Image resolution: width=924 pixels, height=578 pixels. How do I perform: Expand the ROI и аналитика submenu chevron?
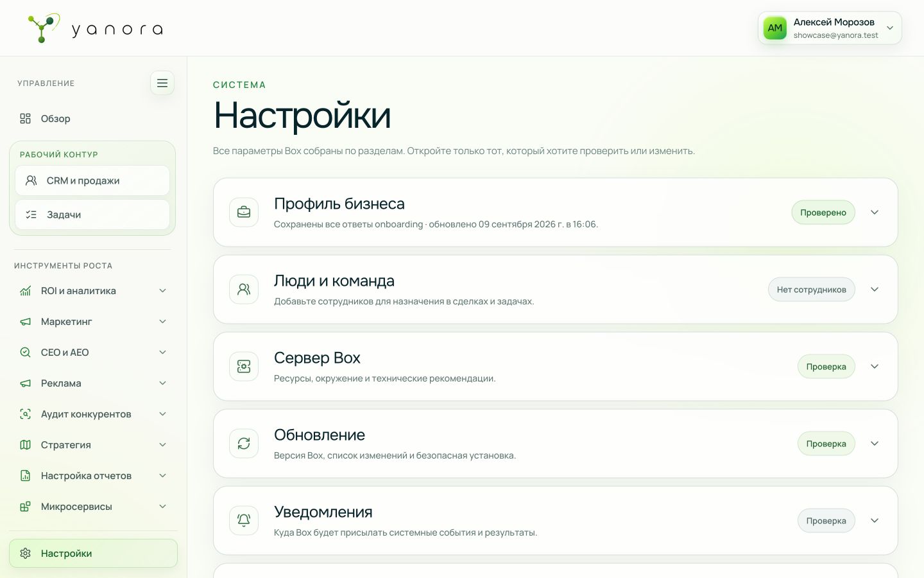[163, 291]
